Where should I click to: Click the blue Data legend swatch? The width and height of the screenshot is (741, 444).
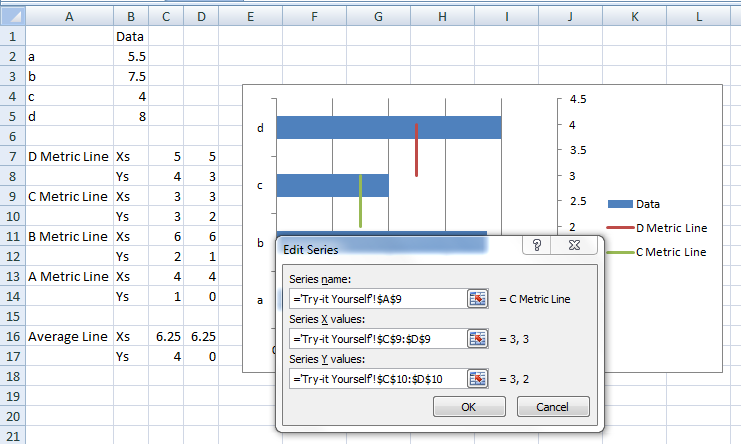point(620,204)
